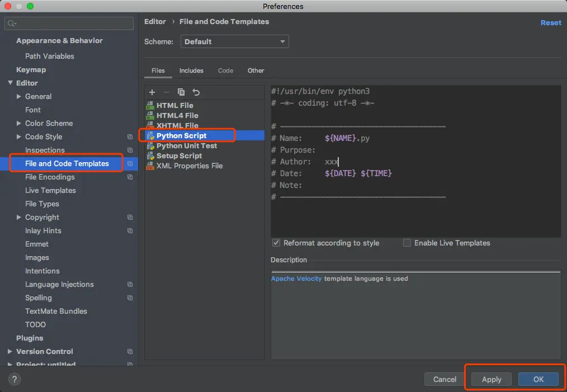Image resolution: width=567 pixels, height=392 pixels.
Task: Open File Types settings
Action: point(42,204)
